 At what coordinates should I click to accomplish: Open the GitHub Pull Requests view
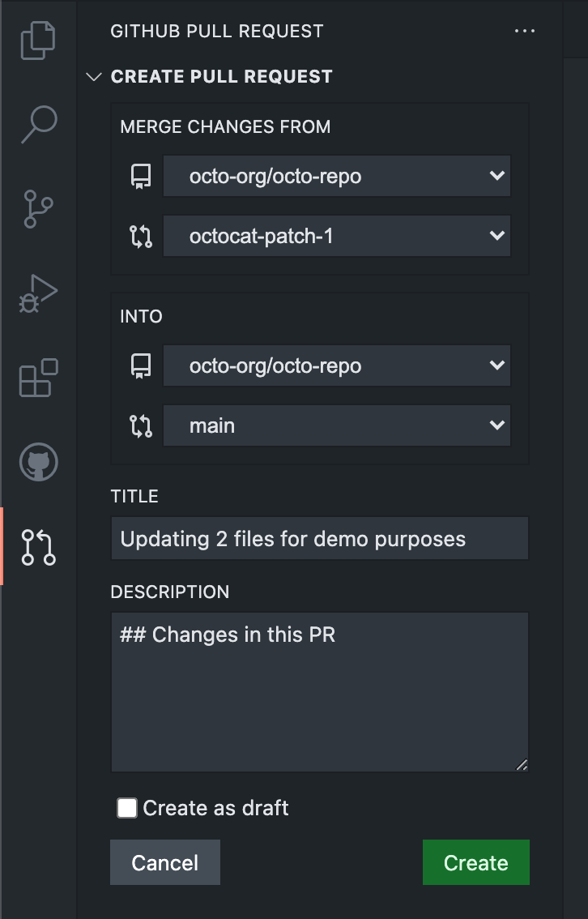point(38,548)
